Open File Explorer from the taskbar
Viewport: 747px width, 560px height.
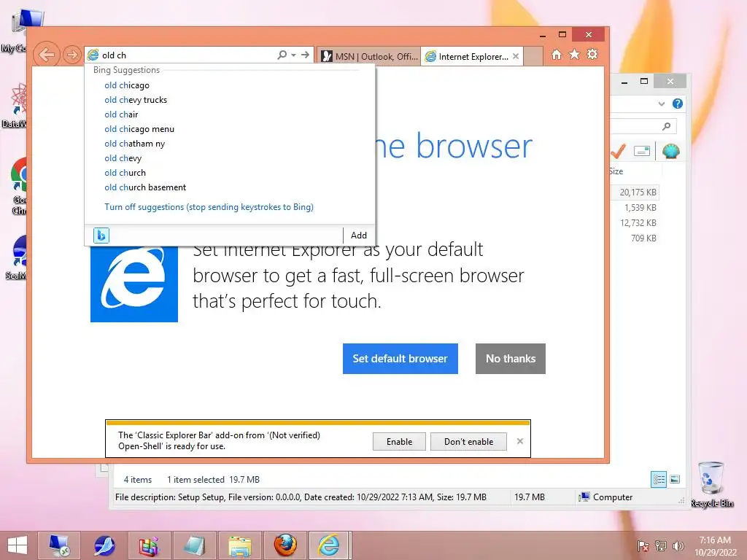tap(239, 545)
